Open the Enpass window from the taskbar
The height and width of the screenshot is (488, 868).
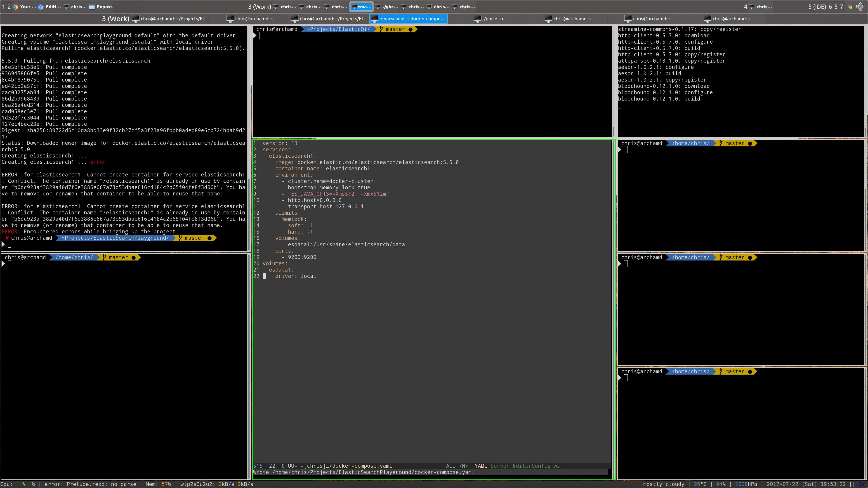(101, 6)
